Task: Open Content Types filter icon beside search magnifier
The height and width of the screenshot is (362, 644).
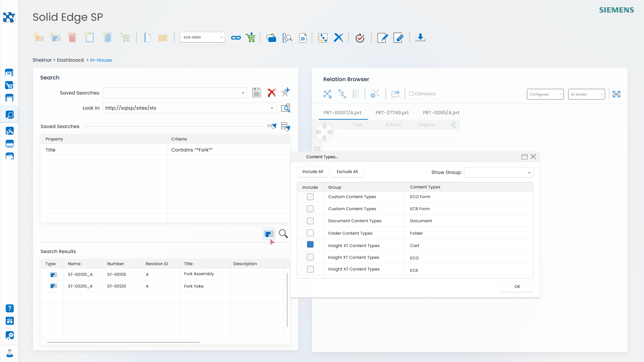Action: pyautogui.click(x=269, y=234)
